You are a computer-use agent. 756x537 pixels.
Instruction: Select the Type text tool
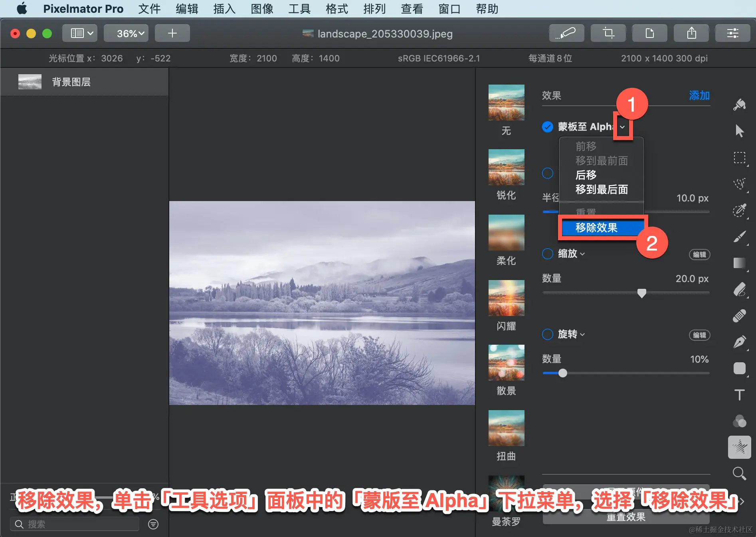click(x=740, y=395)
